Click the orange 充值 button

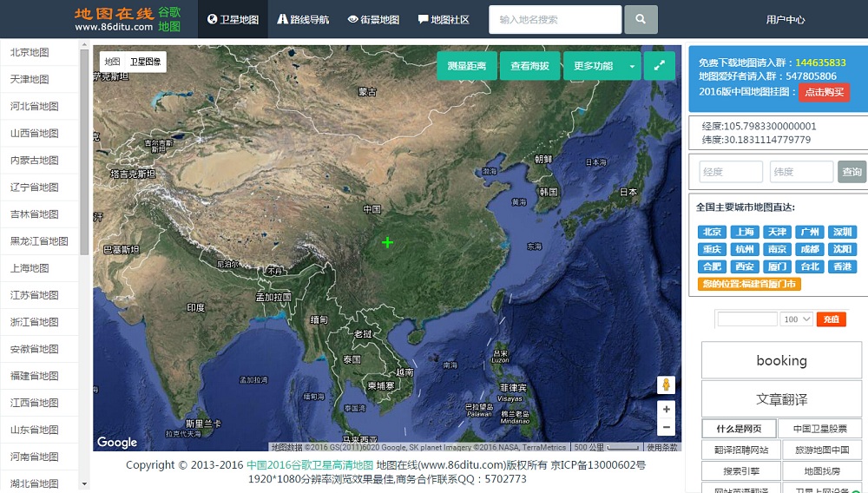(831, 319)
